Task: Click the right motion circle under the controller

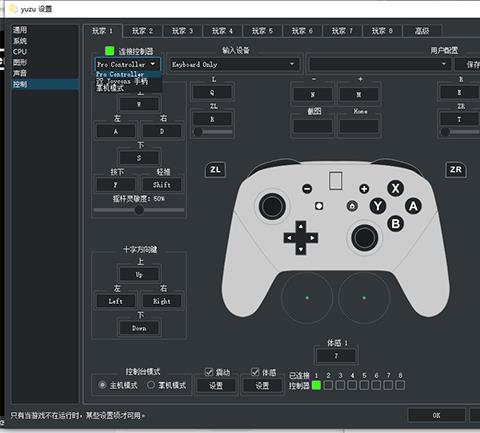Action: click(364, 298)
